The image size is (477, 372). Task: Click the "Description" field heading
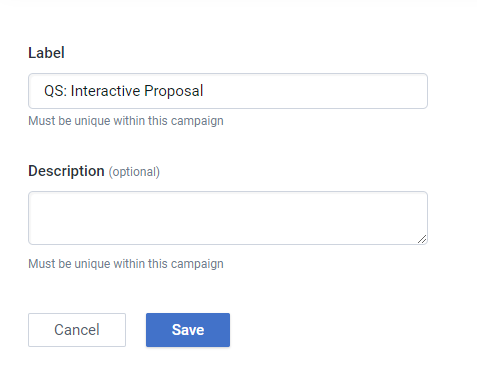pos(66,171)
